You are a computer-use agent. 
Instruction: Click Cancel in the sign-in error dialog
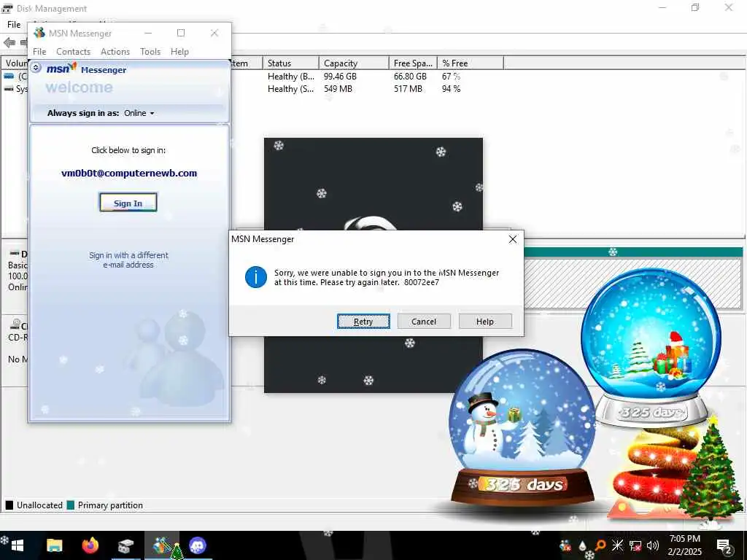[x=424, y=322]
